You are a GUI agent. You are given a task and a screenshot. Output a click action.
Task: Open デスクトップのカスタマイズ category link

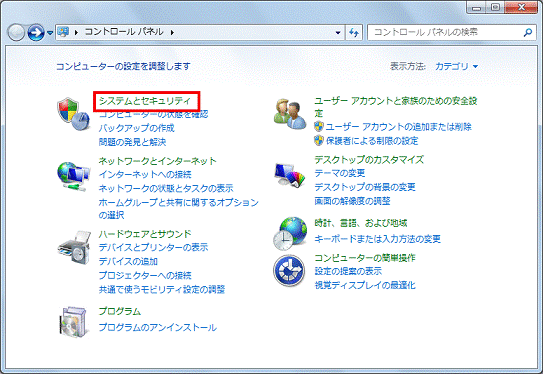coord(369,160)
